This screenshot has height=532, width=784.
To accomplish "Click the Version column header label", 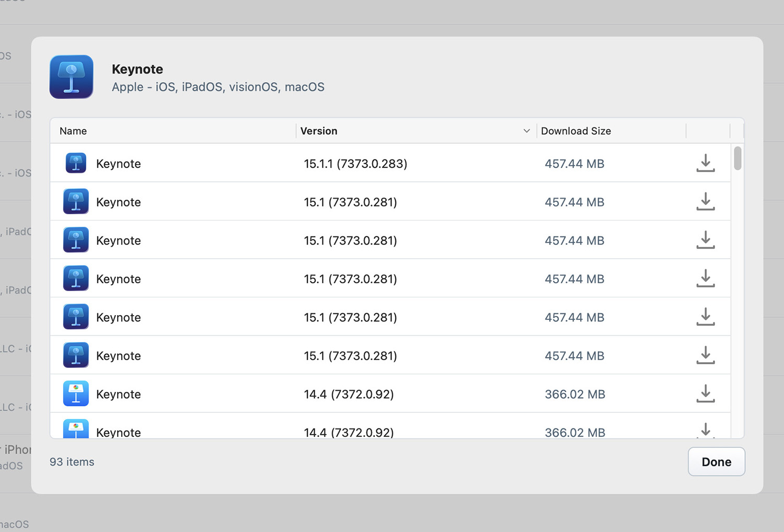I will click(x=319, y=131).
